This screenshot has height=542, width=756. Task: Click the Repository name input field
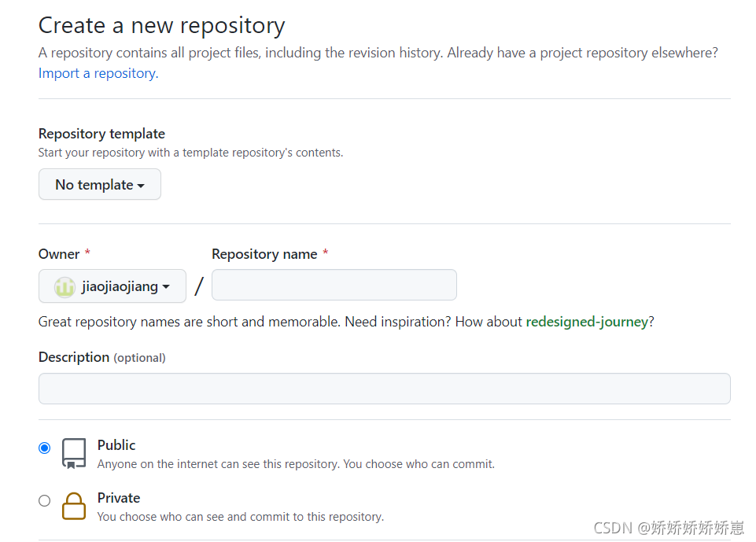coord(334,285)
